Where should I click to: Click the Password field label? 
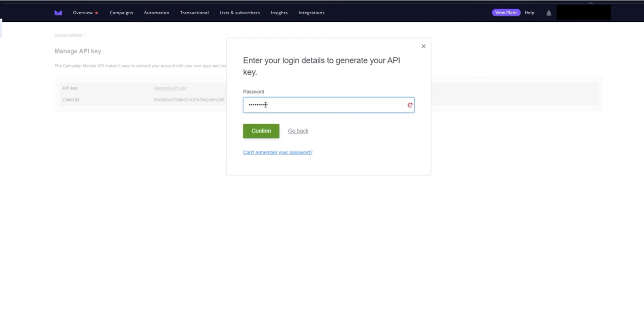254,91
